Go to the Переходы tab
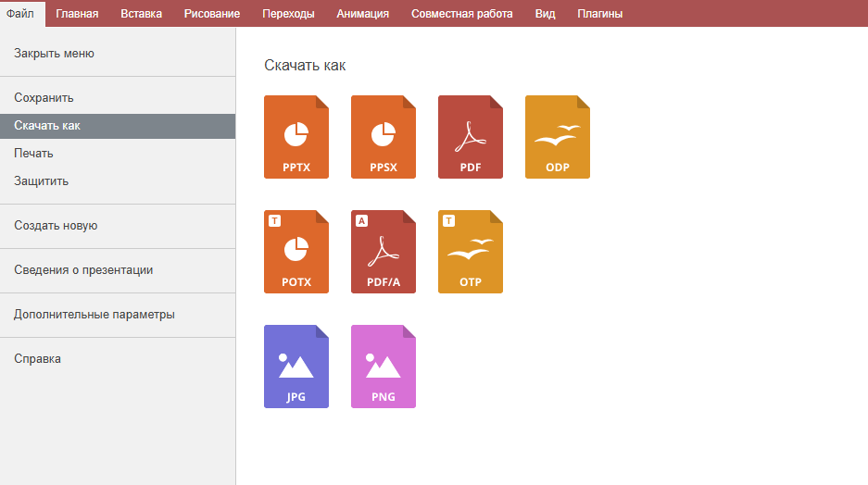868x485 pixels. pos(288,14)
